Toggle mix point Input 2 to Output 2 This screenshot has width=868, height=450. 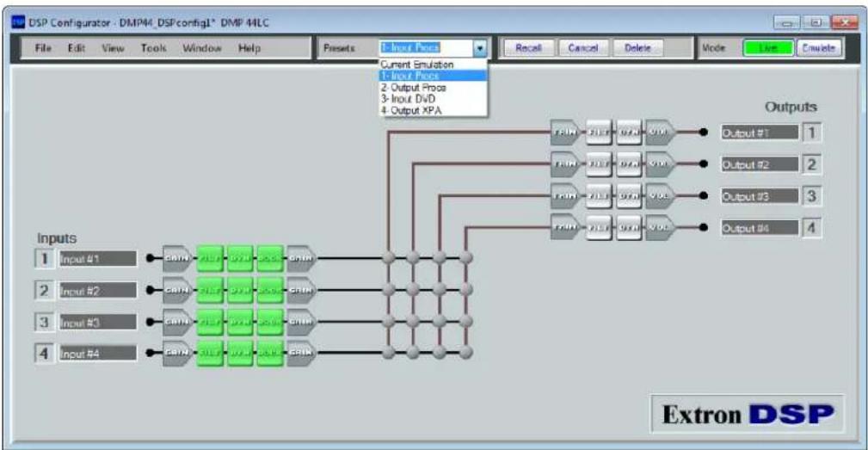413,289
